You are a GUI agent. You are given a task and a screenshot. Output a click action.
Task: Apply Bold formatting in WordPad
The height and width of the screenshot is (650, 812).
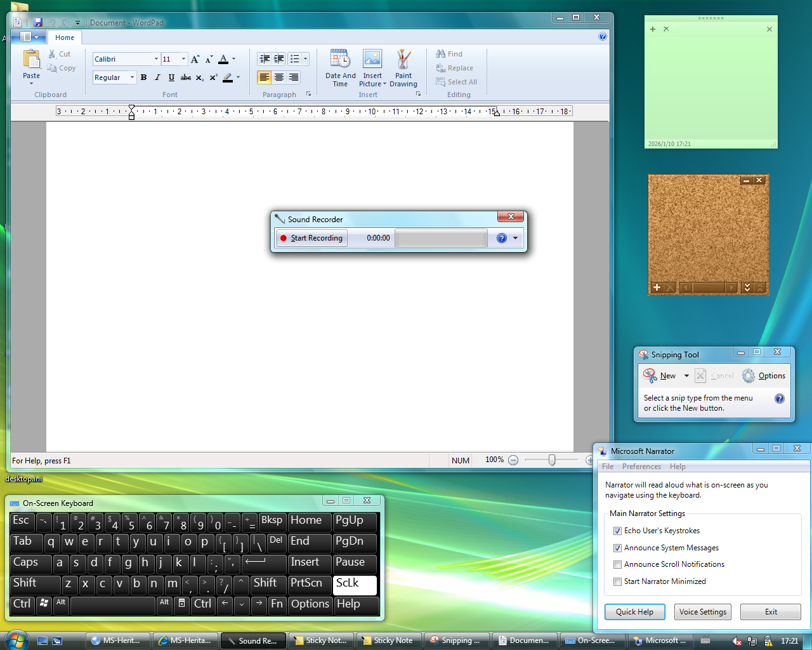coord(144,77)
